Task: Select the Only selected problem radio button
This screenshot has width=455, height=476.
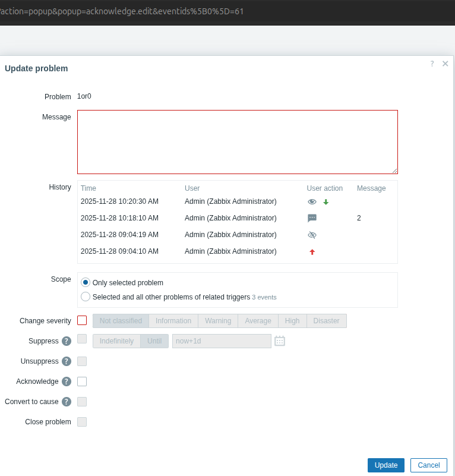Action: [86, 283]
